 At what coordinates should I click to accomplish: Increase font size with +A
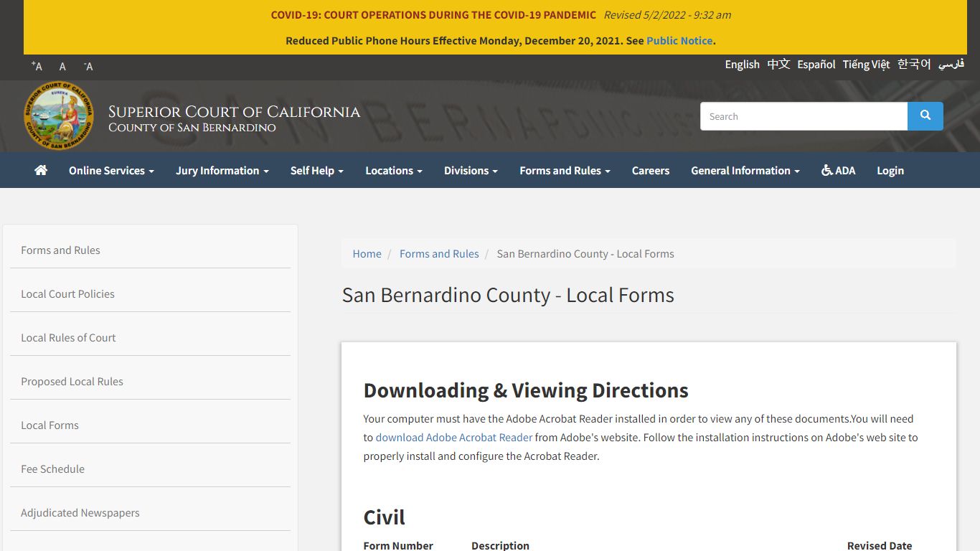[x=37, y=66]
